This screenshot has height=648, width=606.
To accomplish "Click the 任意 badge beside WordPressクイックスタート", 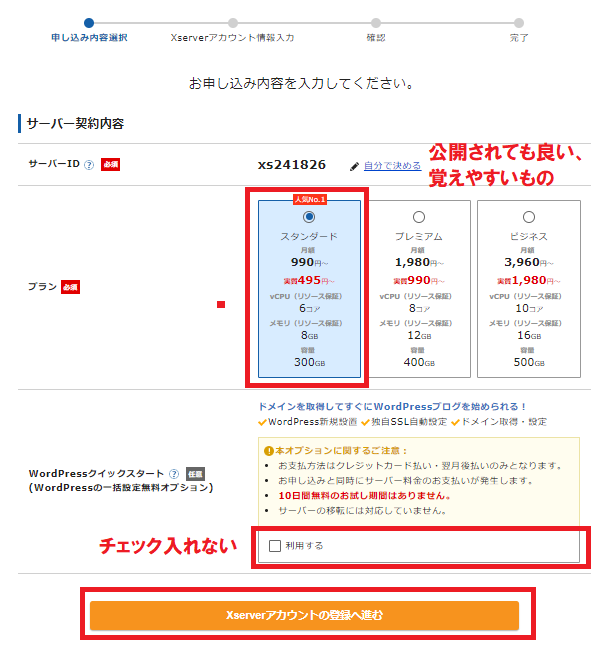I will pos(195,474).
